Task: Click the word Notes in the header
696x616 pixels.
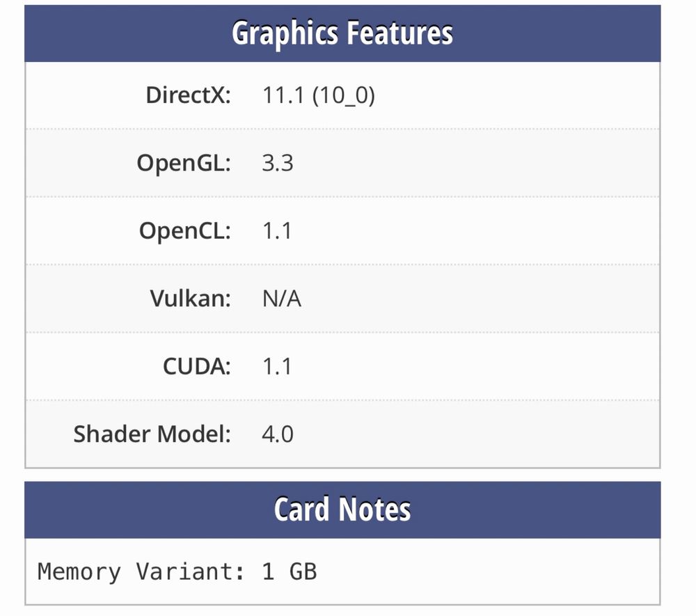Action: (374, 510)
